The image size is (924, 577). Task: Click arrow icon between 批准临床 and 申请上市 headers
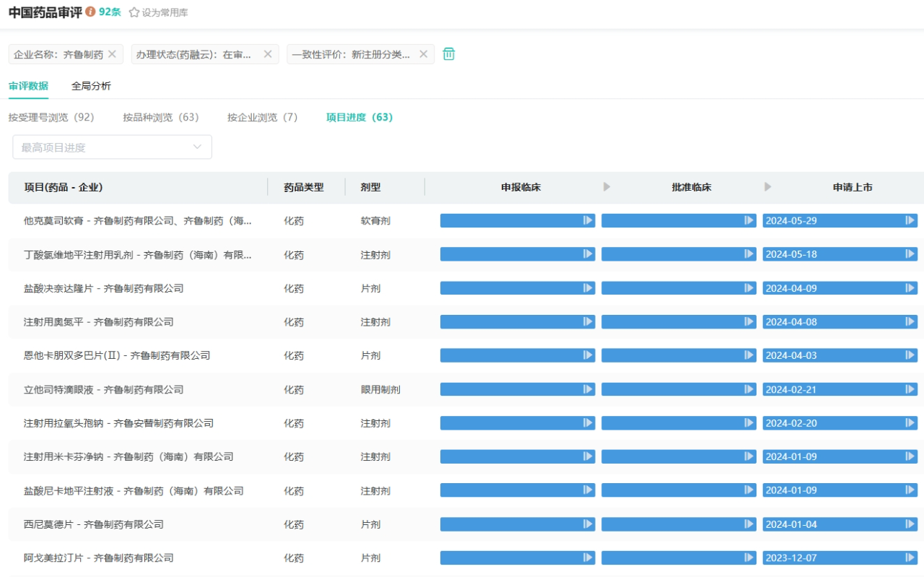coord(767,187)
